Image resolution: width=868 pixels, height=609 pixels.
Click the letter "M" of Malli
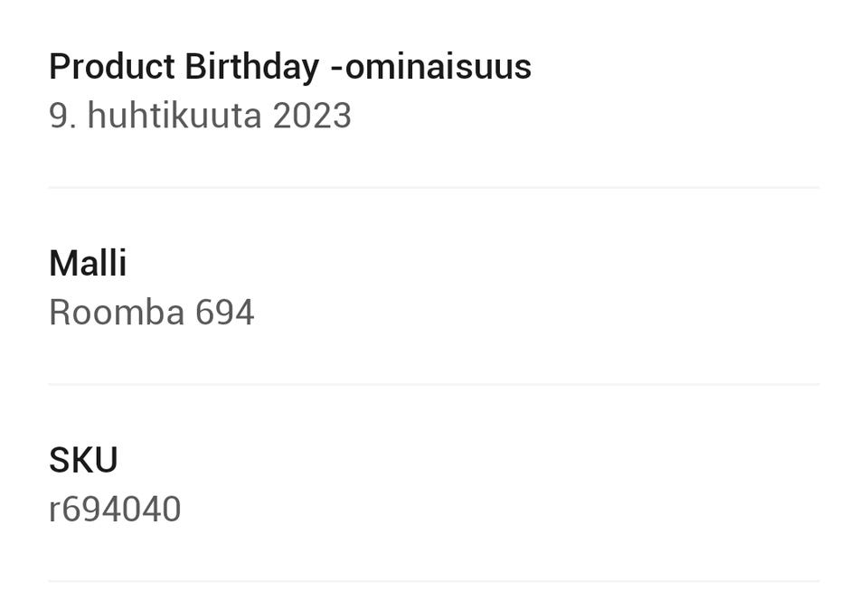pyautogui.click(x=62, y=264)
